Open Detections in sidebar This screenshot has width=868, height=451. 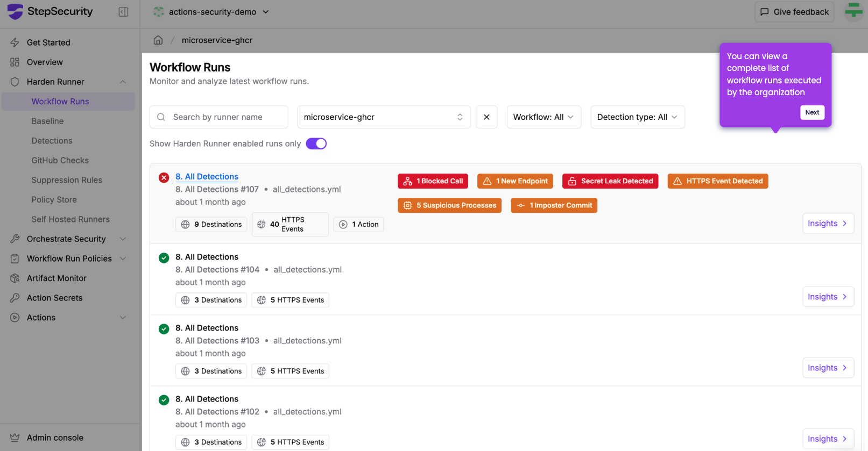pos(52,141)
